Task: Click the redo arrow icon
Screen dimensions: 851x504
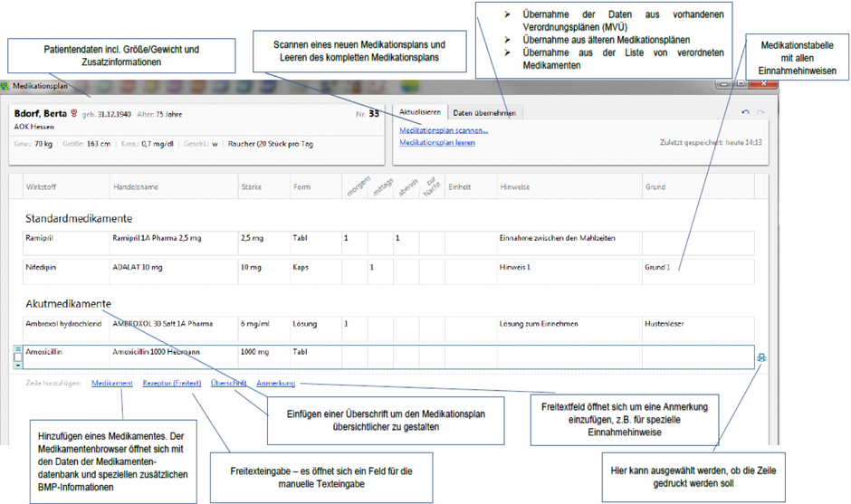Action: [760, 112]
